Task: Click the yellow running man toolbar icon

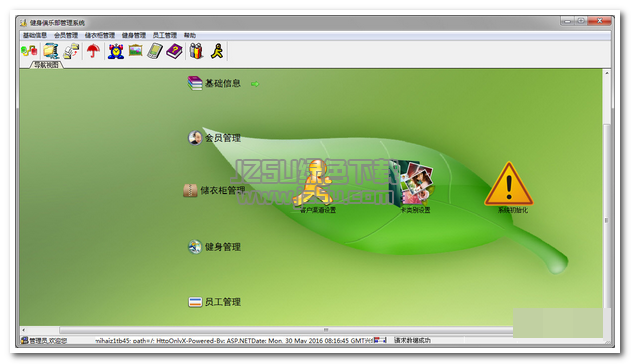Action: pyautogui.click(x=217, y=51)
